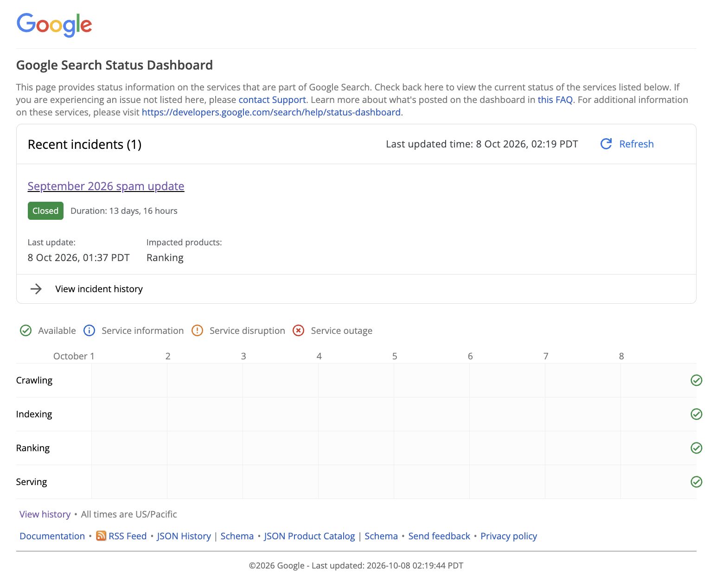
Task: Click the Indexing row available status icon
Action: click(x=696, y=414)
